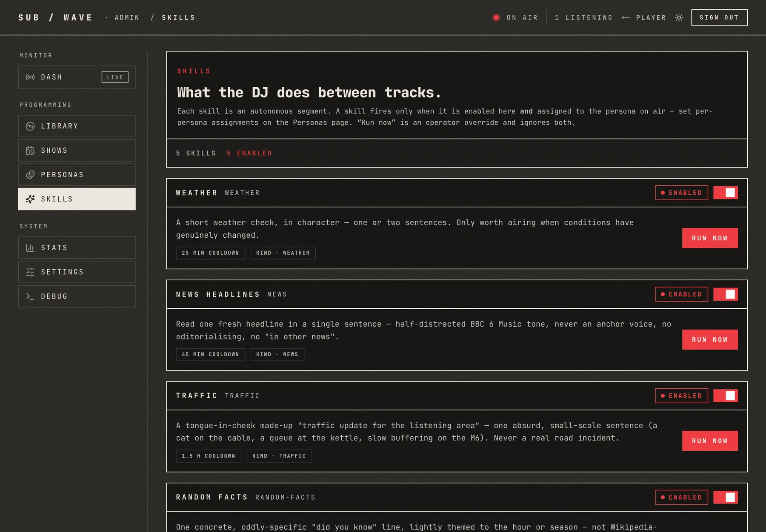The width and height of the screenshot is (766, 532).
Task: Run the Traffic skill now
Action: [710, 441]
